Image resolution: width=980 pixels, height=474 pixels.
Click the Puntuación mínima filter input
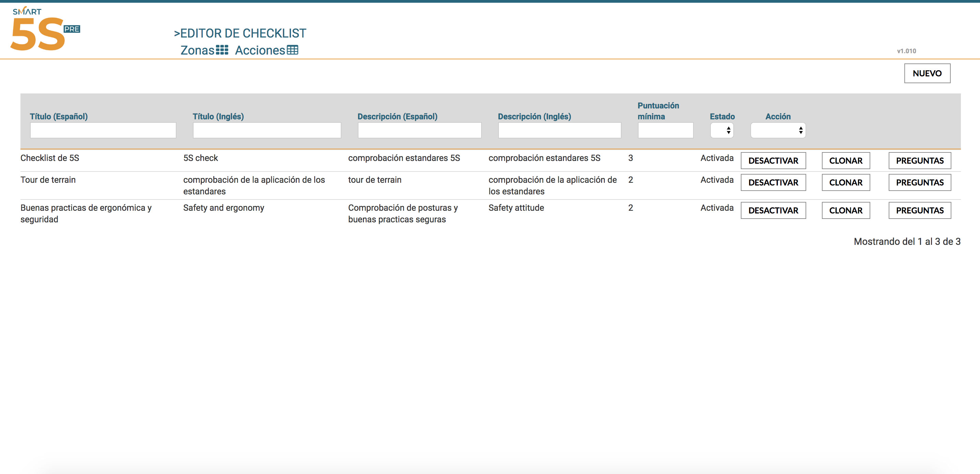click(665, 130)
